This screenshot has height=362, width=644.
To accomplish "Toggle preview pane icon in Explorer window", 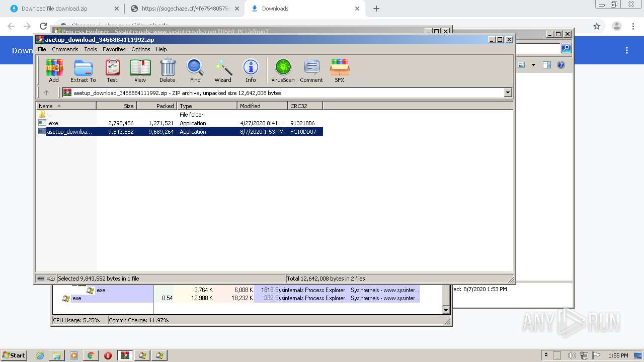I will pyautogui.click(x=547, y=65).
